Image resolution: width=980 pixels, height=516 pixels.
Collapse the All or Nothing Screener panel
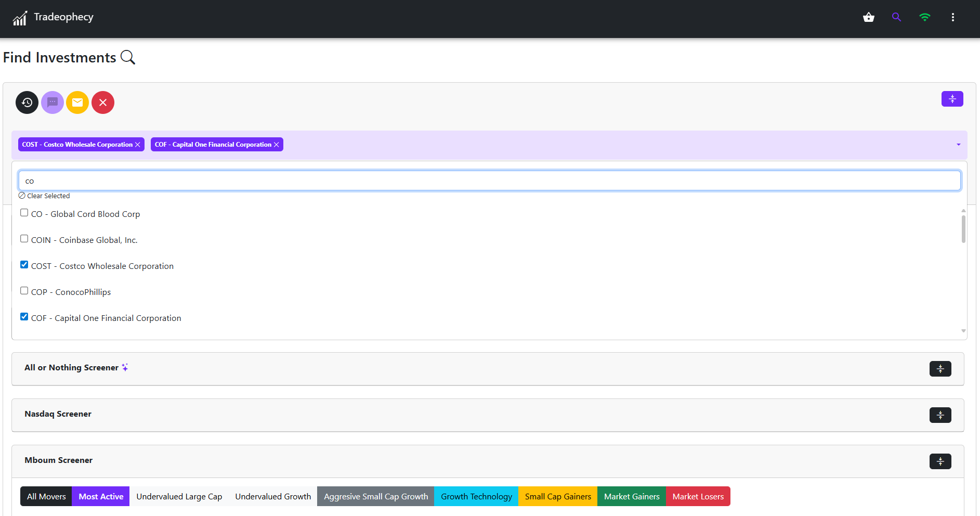tap(940, 369)
